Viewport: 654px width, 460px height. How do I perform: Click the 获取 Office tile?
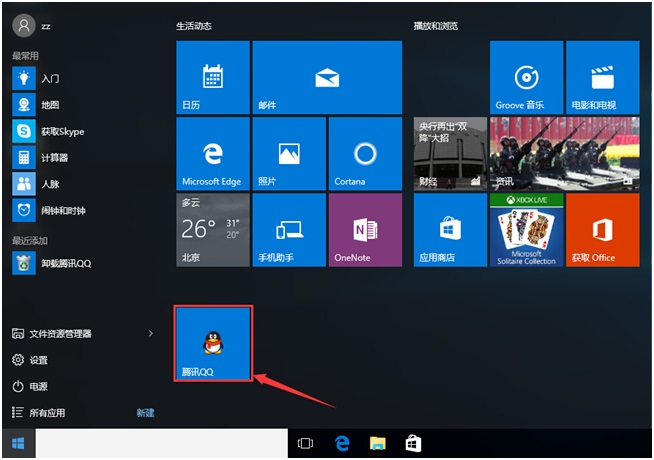point(603,230)
